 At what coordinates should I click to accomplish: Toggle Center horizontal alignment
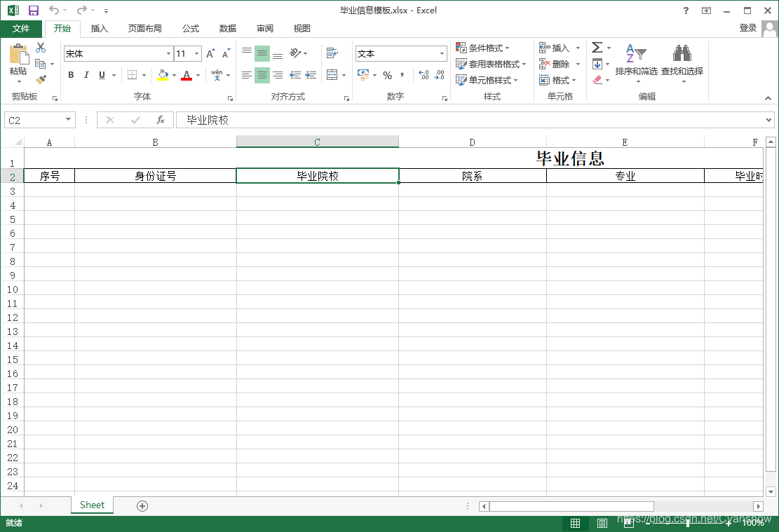coord(262,75)
